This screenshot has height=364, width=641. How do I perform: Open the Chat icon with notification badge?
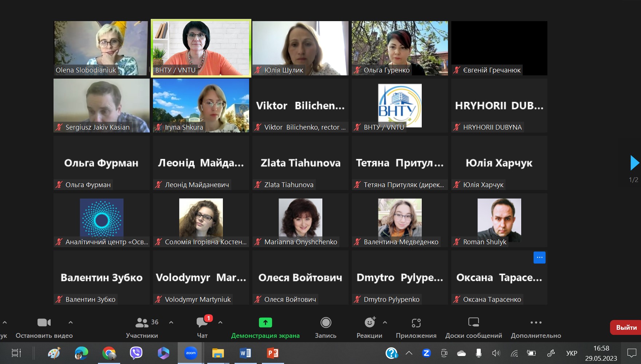202,322
